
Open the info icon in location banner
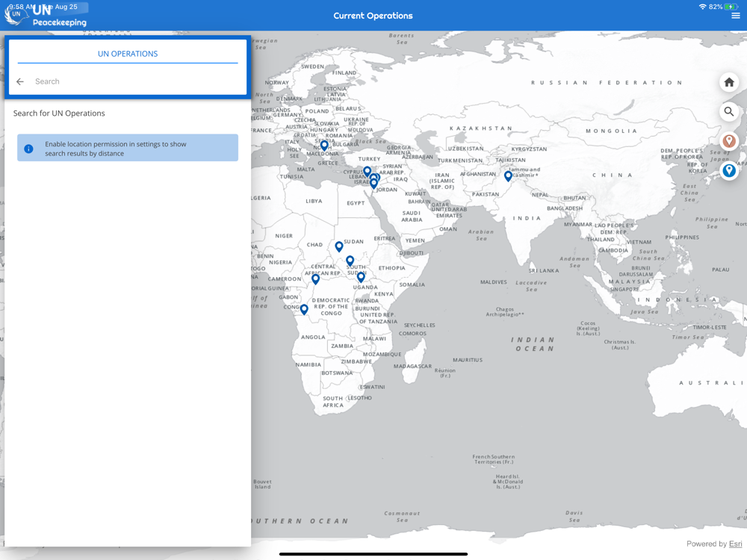point(28,149)
